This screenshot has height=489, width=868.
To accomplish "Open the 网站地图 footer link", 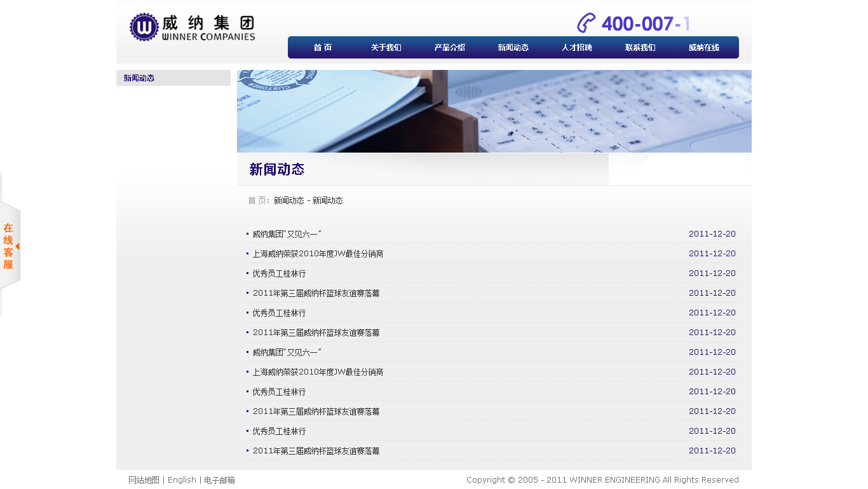I will point(144,480).
